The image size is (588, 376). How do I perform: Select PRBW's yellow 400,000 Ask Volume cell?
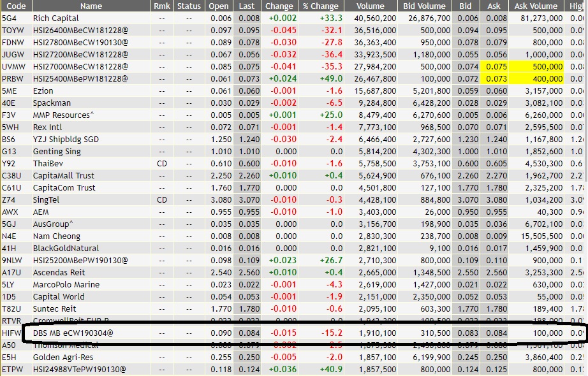point(534,78)
